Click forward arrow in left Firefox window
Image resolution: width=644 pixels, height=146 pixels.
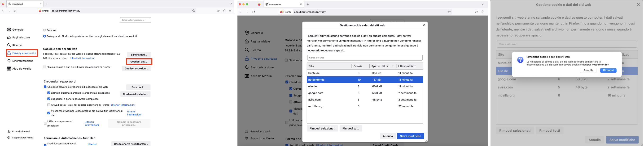(9, 11)
